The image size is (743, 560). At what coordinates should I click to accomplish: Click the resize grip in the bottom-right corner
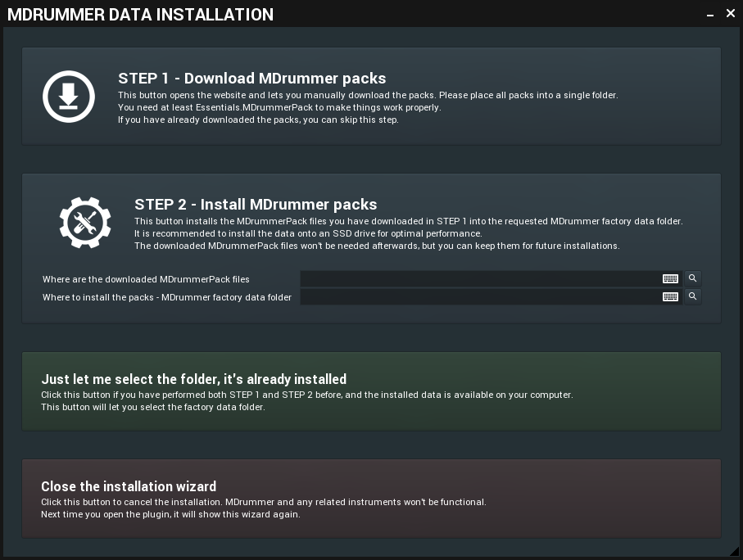pos(735,553)
